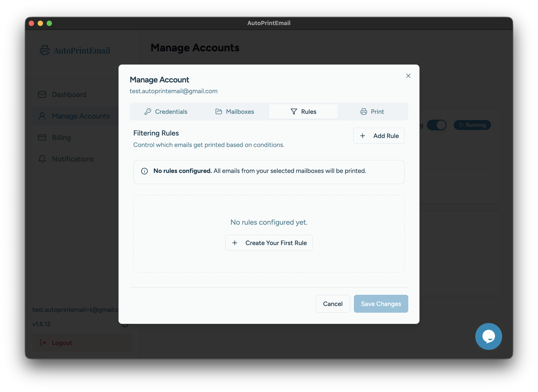
Task: Close the Manage Account dialog with X
Action: point(408,76)
